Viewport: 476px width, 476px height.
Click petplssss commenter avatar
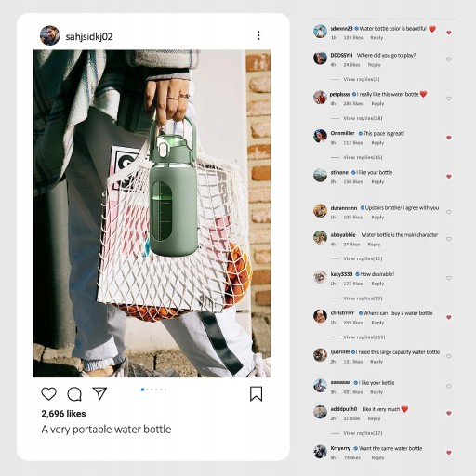[320, 98]
